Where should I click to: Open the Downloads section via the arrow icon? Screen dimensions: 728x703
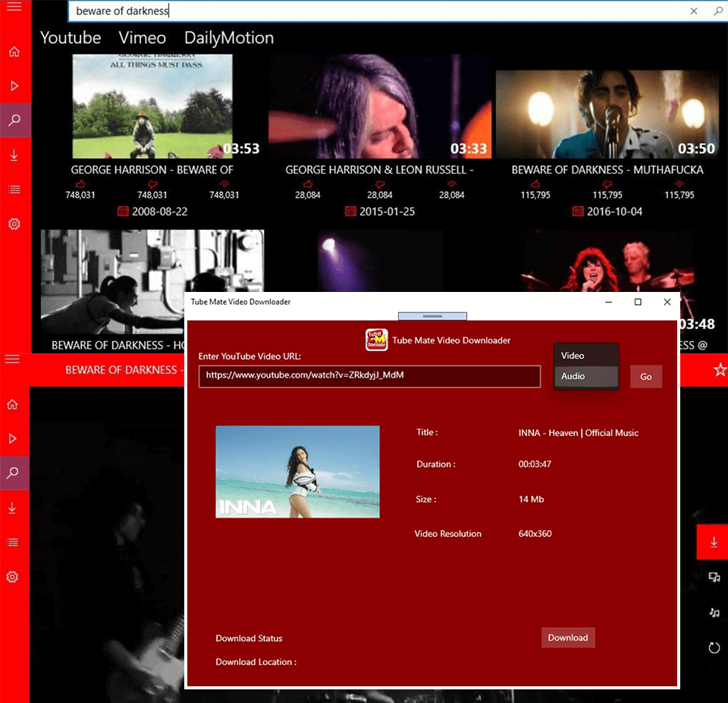(14, 154)
